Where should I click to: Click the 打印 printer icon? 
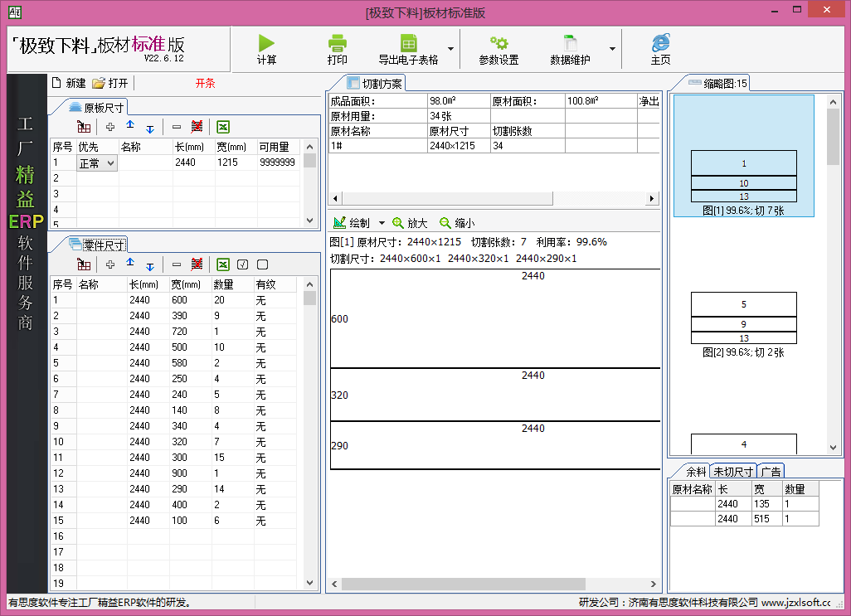point(337,43)
